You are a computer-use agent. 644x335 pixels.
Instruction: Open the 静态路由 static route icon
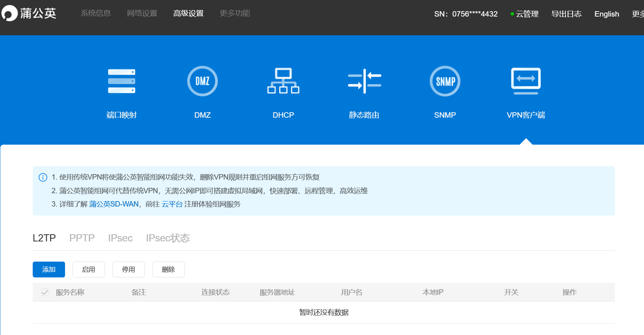[x=364, y=81]
